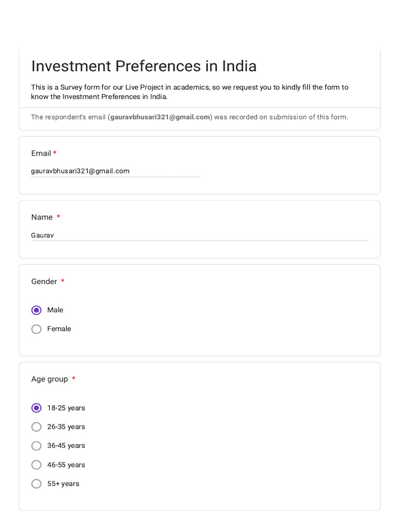Viewport: 399px width, 532px height.
Task: Click the required asterisk beside Age group
Action: pos(74,379)
